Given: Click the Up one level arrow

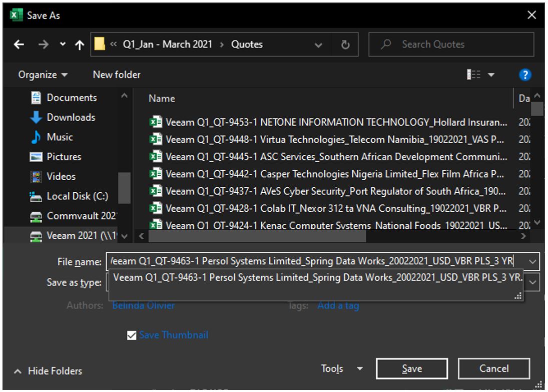Looking at the screenshot, I should coord(79,45).
